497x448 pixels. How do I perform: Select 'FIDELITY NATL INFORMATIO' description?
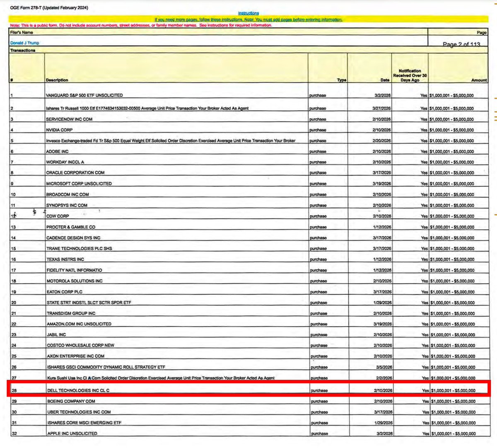click(x=74, y=270)
